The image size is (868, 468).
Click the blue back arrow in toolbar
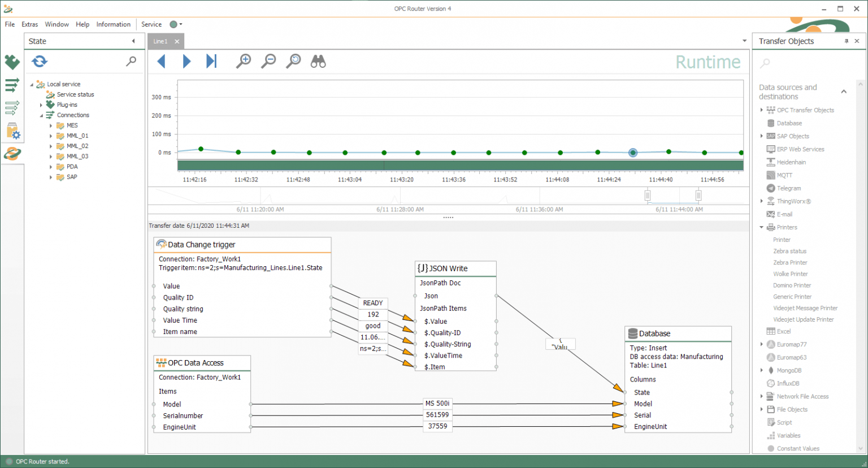pyautogui.click(x=162, y=61)
